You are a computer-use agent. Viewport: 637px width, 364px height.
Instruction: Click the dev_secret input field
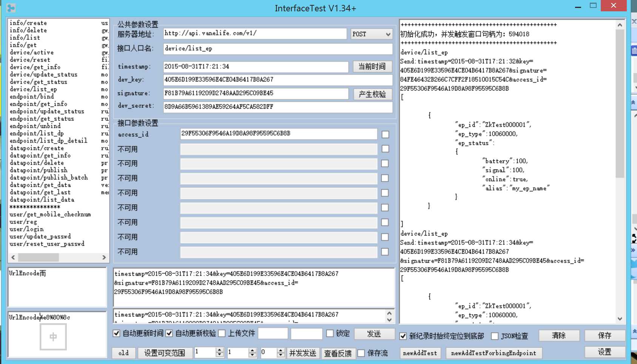[278, 107]
